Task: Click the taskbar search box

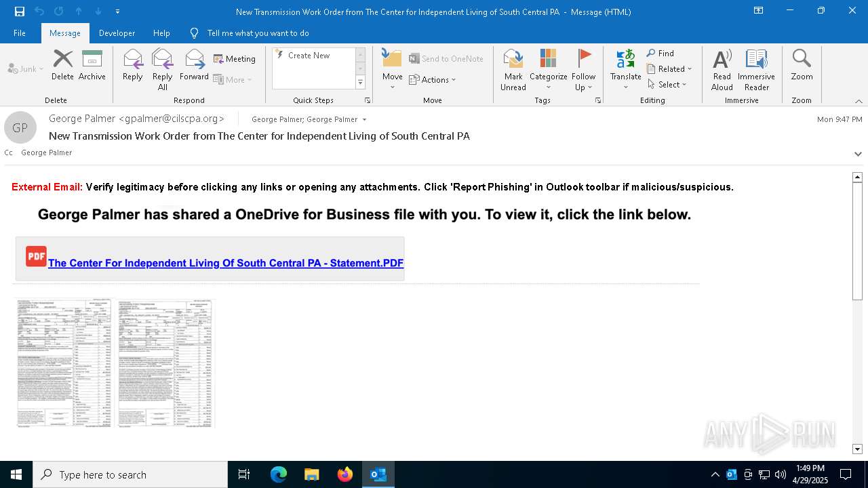Action: coord(130,474)
